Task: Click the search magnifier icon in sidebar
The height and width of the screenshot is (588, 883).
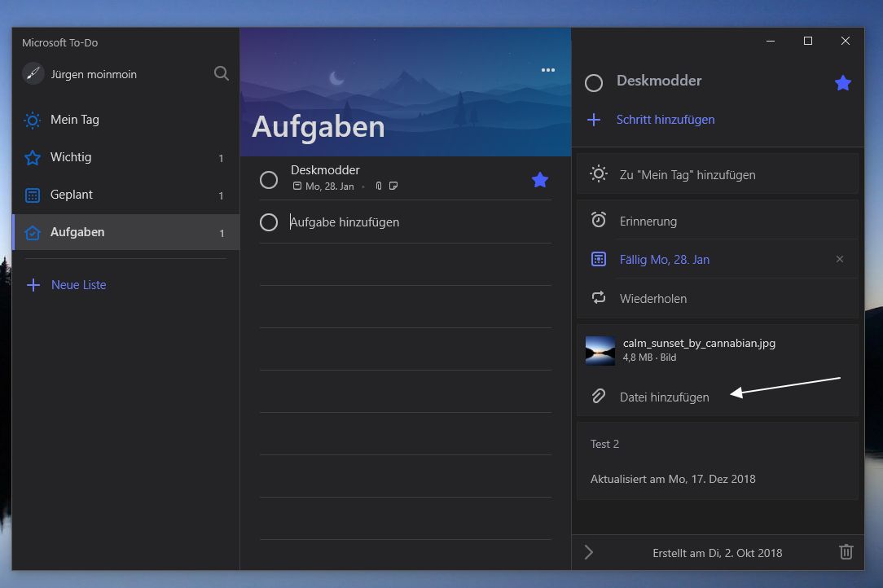Action: (222, 74)
